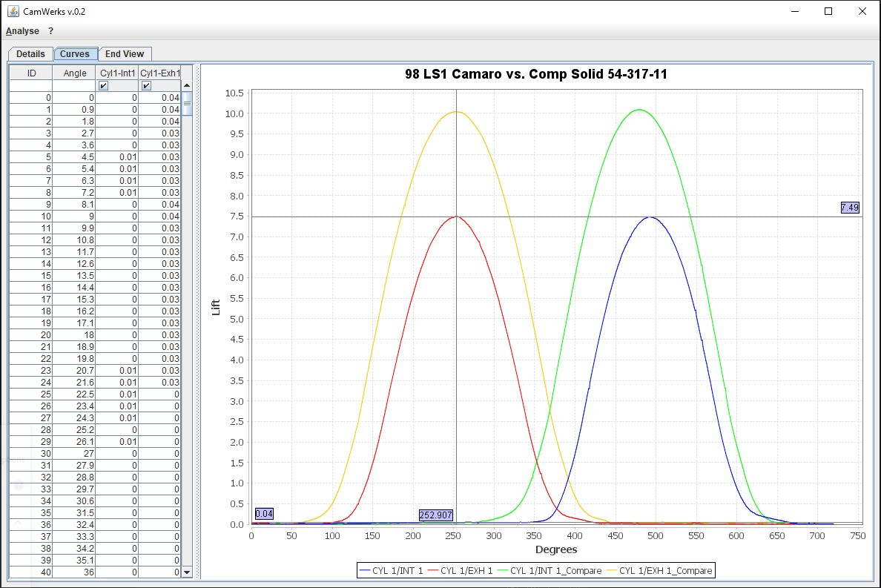Click the 'Lift' y-axis label
Screen dimensions: 881x588
[x=216, y=307]
